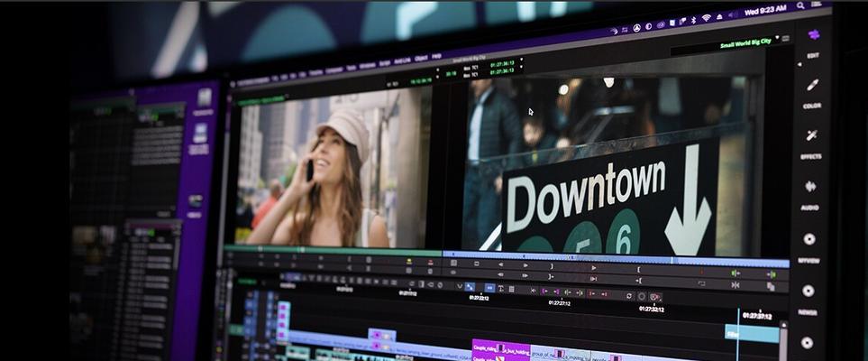
Task: Open the Script menu
Action: click(x=385, y=62)
